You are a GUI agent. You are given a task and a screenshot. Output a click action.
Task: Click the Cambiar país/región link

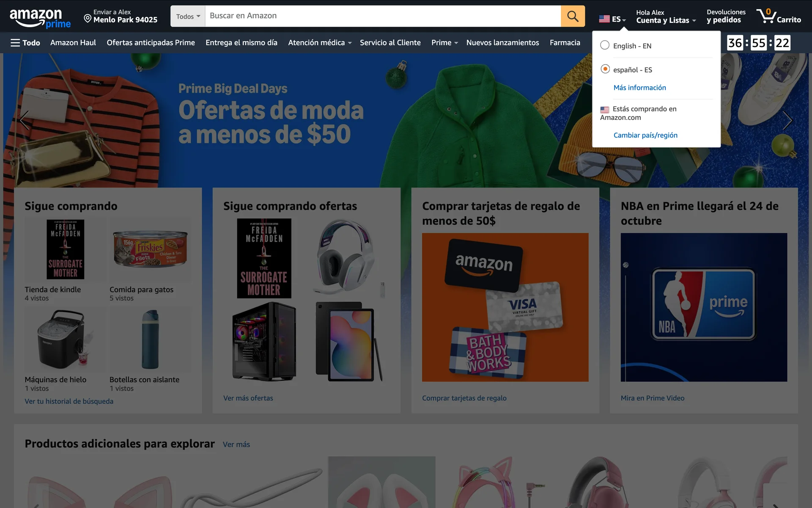[x=645, y=135]
